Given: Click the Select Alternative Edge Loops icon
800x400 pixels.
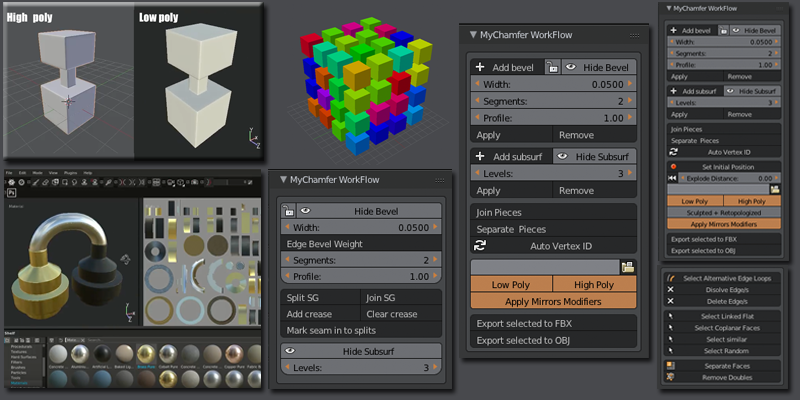Looking at the screenshot, I should 671,278.
